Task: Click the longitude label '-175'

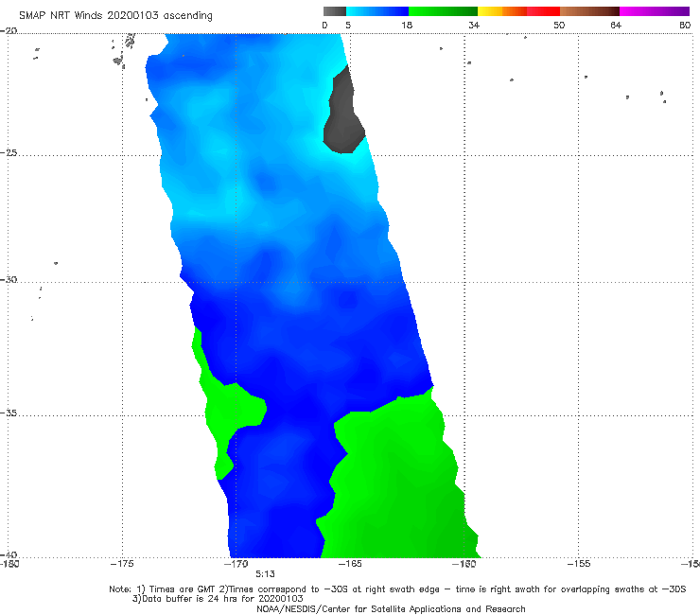Action: pyautogui.click(x=122, y=564)
